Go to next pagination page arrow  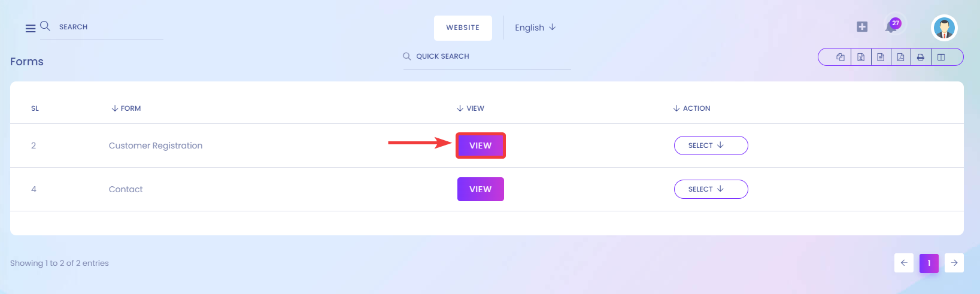pos(954,263)
